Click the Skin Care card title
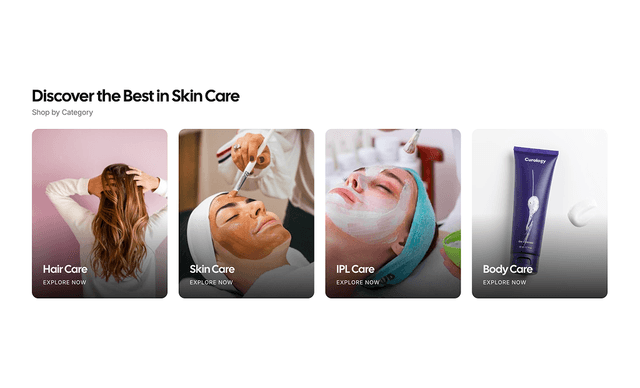Image resolution: width=640 pixels, height=388 pixels. coord(212,269)
